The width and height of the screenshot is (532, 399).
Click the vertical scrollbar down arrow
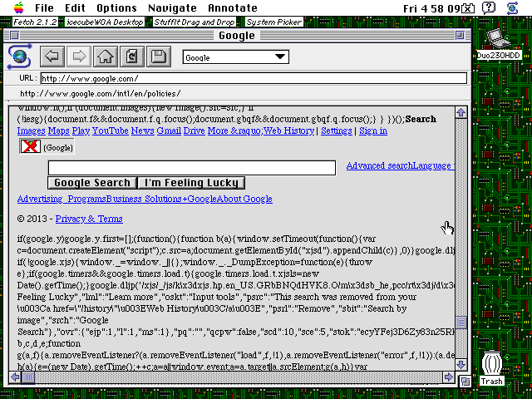click(461, 365)
